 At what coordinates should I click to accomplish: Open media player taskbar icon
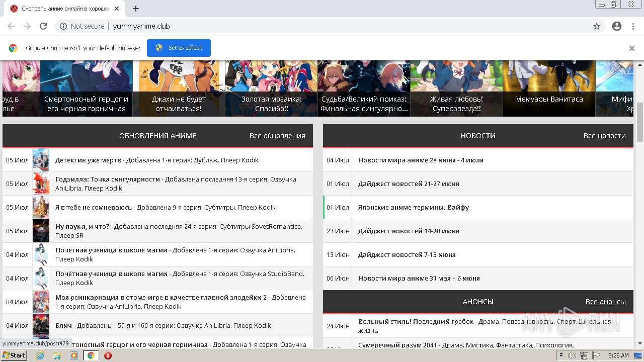pos(74,355)
